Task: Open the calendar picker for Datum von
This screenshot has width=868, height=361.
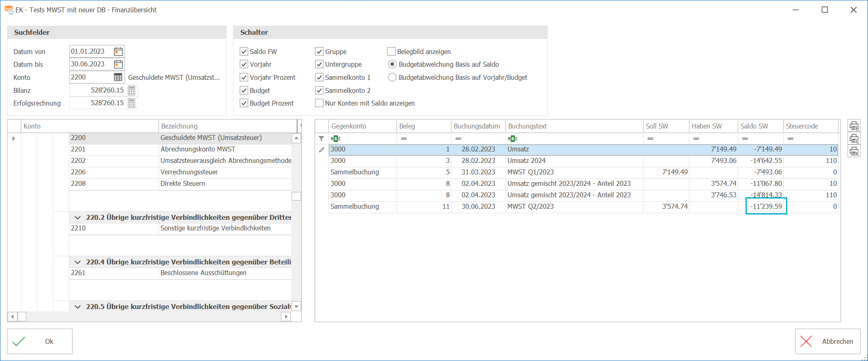Action: [118, 52]
